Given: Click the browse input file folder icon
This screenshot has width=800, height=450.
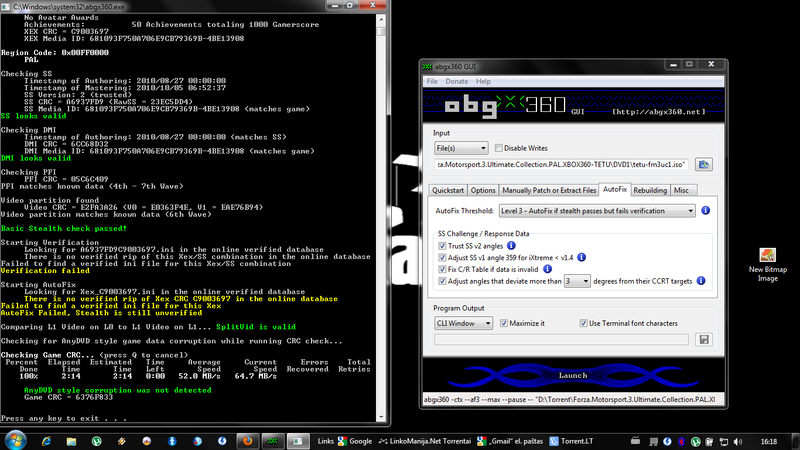Looking at the screenshot, I should tap(704, 164).
